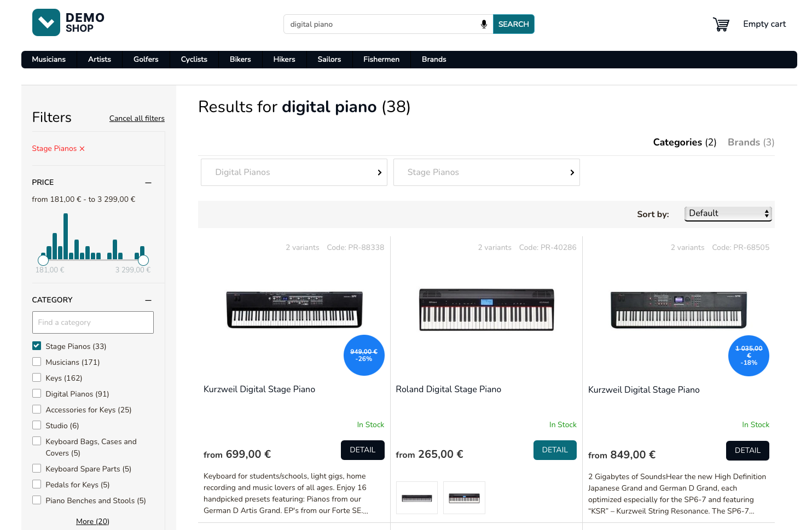Enable the Musicians category filter
Screen dimensions: 812x530
pos(36,362)
